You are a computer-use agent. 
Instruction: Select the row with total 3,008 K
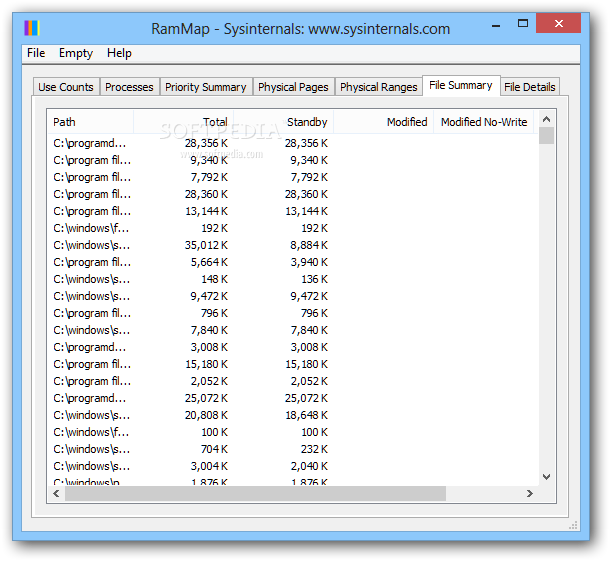pos(293,347)
